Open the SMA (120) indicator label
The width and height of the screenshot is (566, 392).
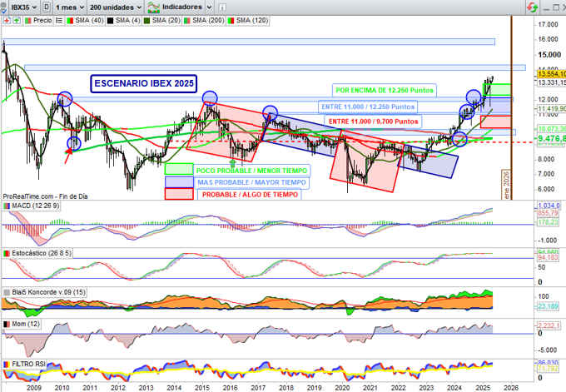pos(252,21)
